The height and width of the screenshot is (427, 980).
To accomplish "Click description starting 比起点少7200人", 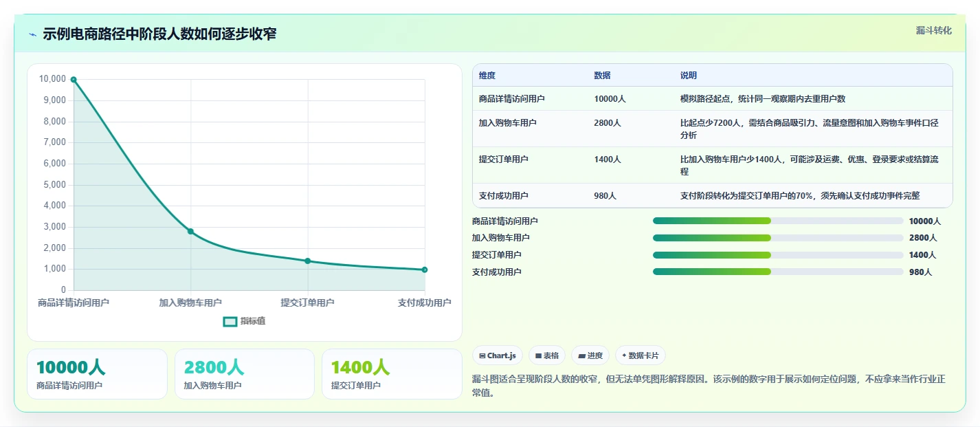I will pos(810,129).
